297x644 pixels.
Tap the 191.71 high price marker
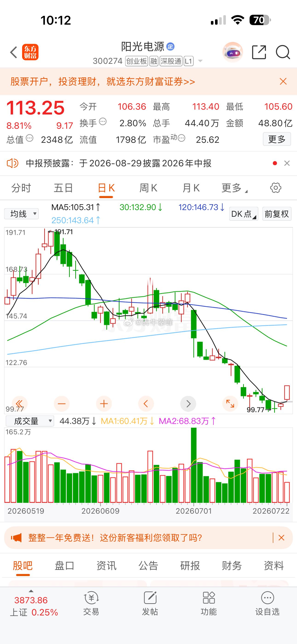tap(61, 232)
